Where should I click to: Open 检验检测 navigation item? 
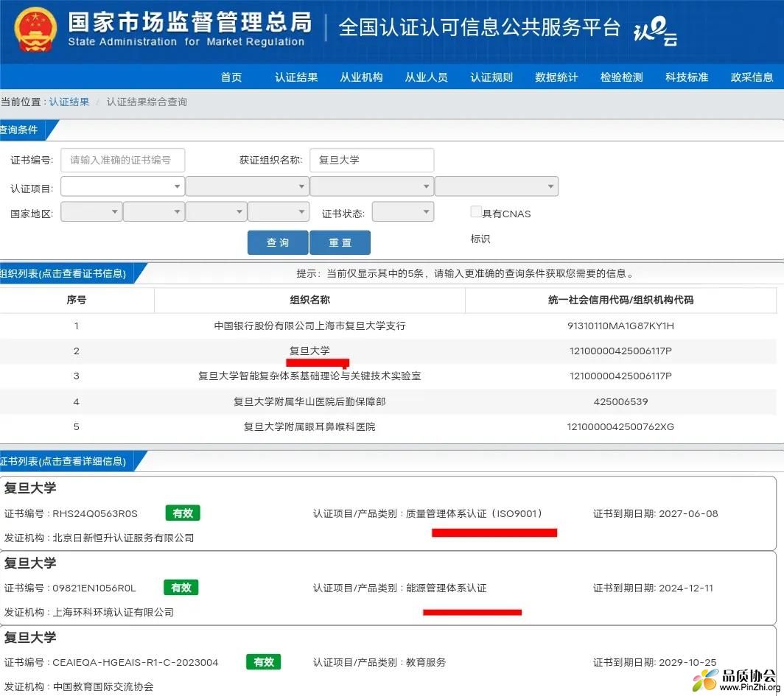pos(621,77)
